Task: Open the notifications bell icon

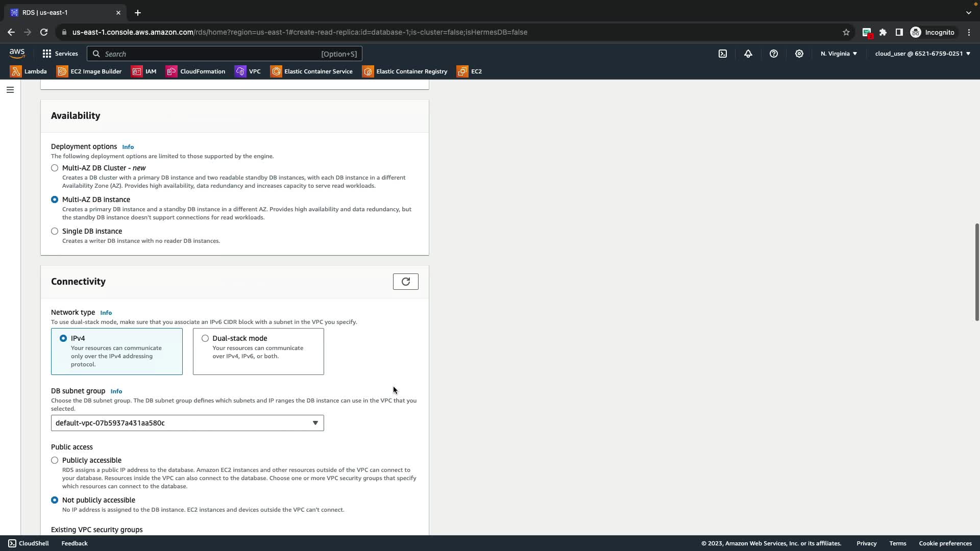Action: 748,54
